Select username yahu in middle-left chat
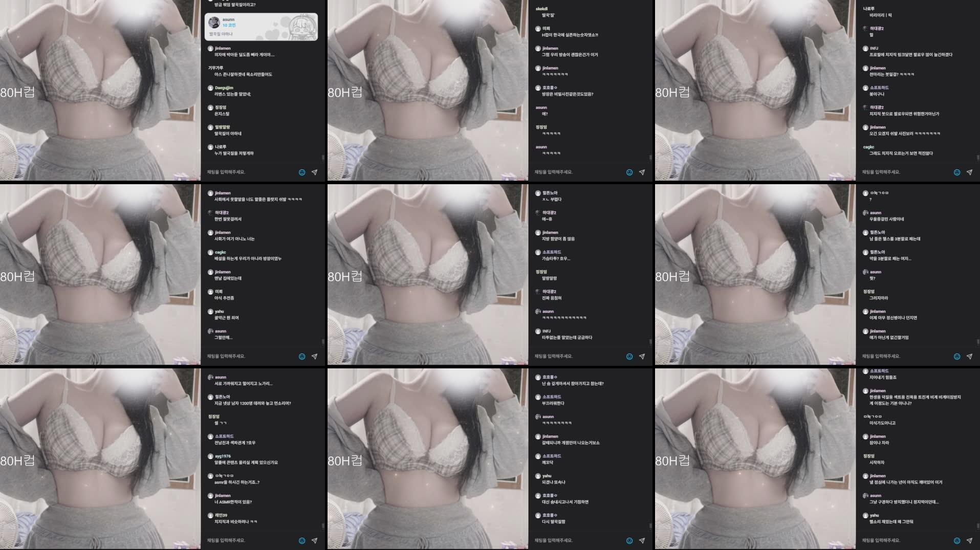Image resolution: width=980 pixels, height=550 pixels. pyautogui.click(x=220, y=312)
